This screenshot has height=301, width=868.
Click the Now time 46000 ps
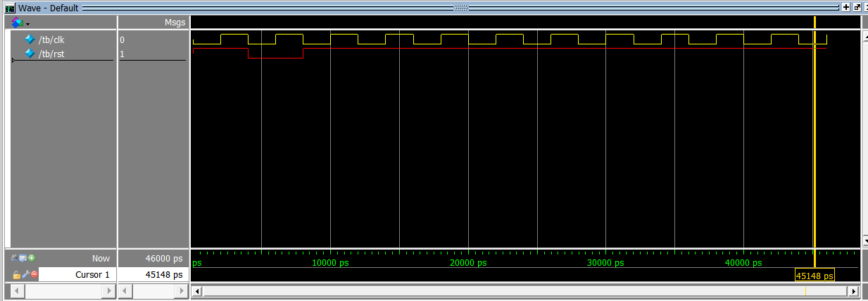(165, 259)
